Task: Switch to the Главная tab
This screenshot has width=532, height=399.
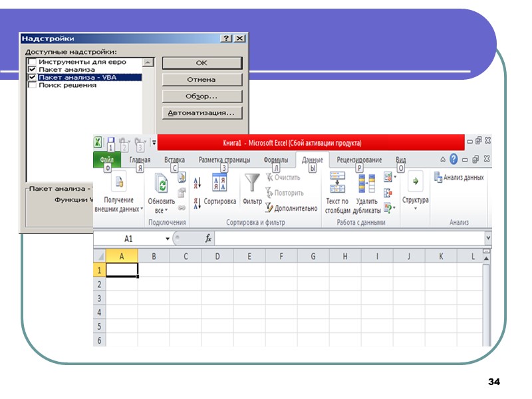Action: tap(140, 160)
